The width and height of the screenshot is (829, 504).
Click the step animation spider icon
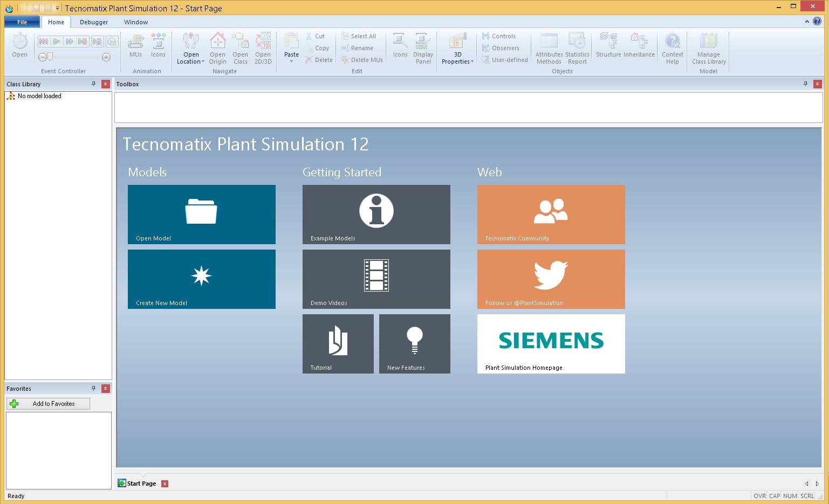pos(98,42)
